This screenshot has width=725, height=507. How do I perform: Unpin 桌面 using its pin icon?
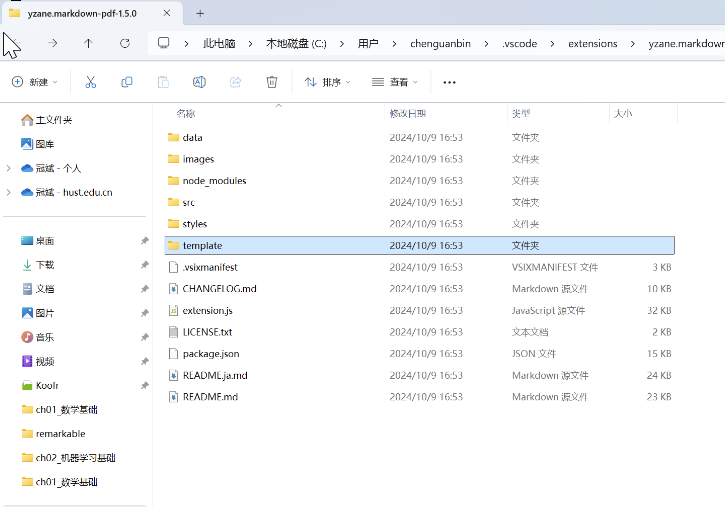(x=145, y=241)
